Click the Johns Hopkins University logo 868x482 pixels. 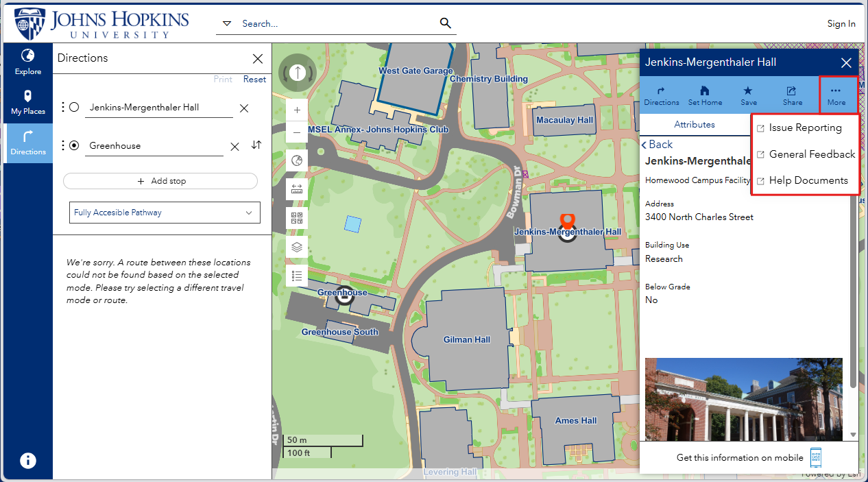tap(102, 23)
